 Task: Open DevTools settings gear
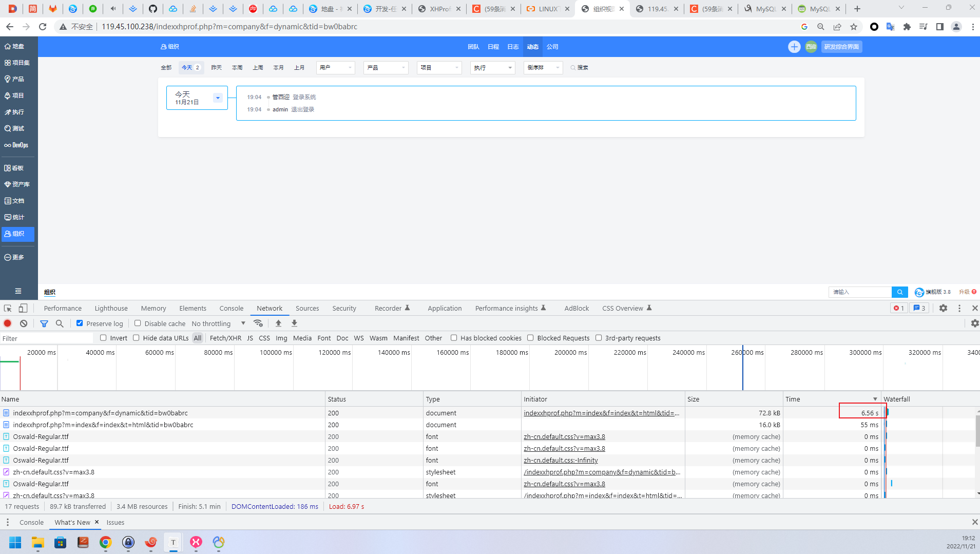point(943,308)
